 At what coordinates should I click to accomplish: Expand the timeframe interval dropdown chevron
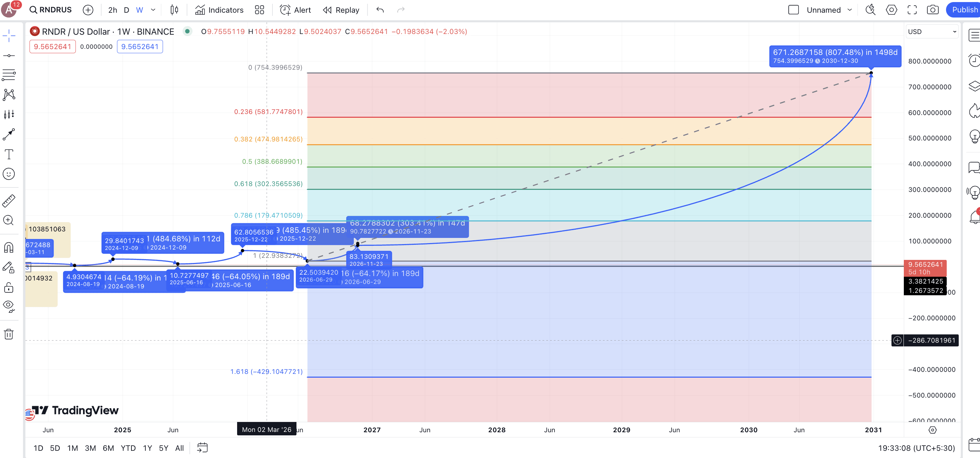click(x=153, y=10)
